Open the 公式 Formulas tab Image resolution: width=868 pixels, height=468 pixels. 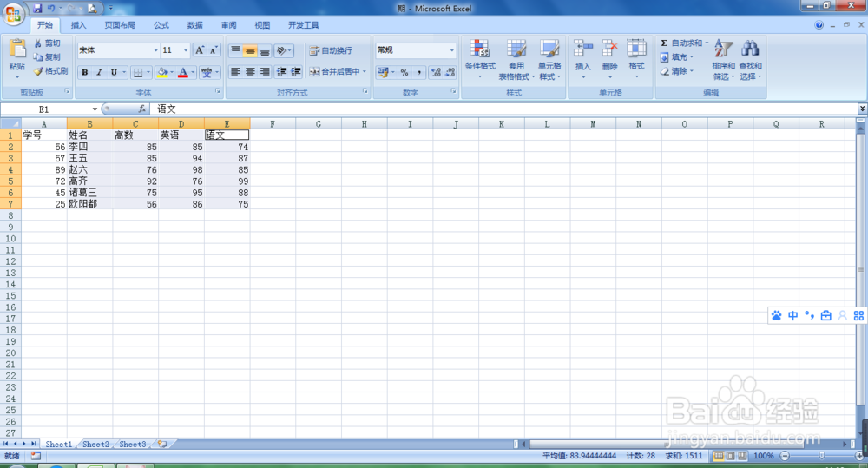pyautogui.click(x=161, y=25)
